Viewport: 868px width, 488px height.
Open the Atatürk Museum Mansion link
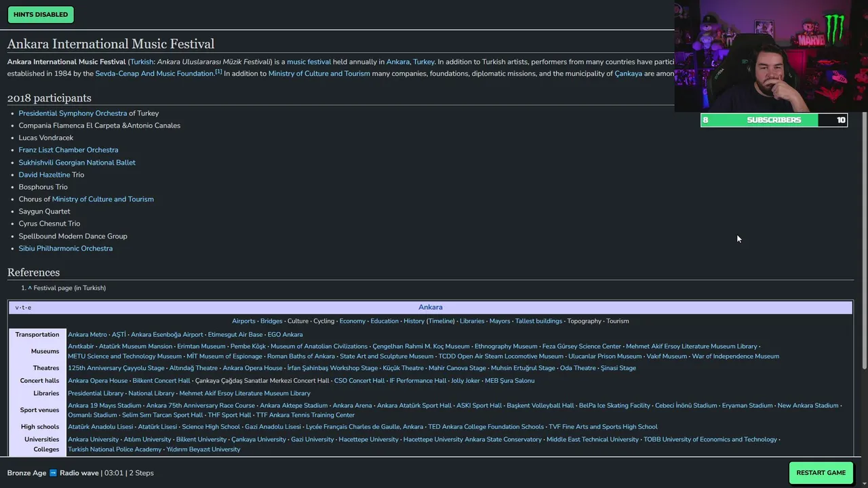pyautogui.click(x=136, y=346)
